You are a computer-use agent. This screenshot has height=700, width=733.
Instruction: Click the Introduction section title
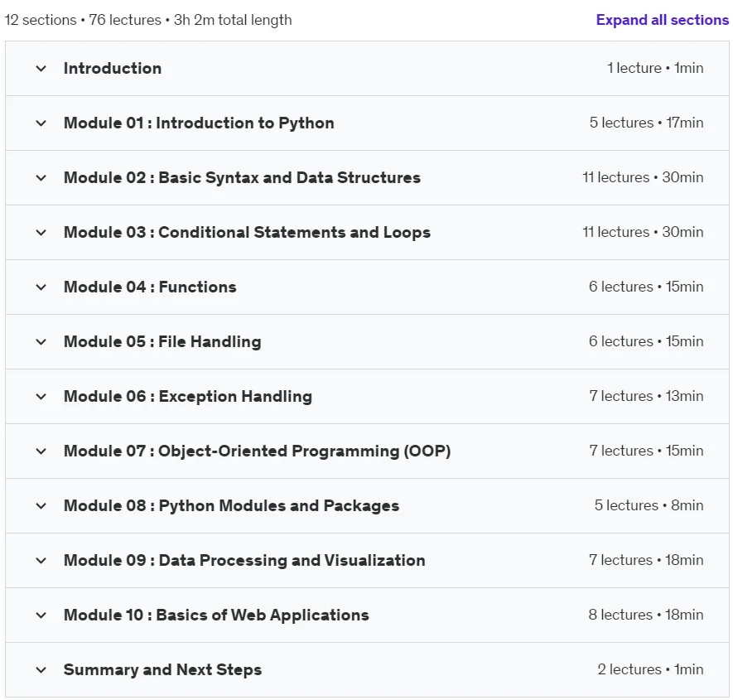pos(113,68)
